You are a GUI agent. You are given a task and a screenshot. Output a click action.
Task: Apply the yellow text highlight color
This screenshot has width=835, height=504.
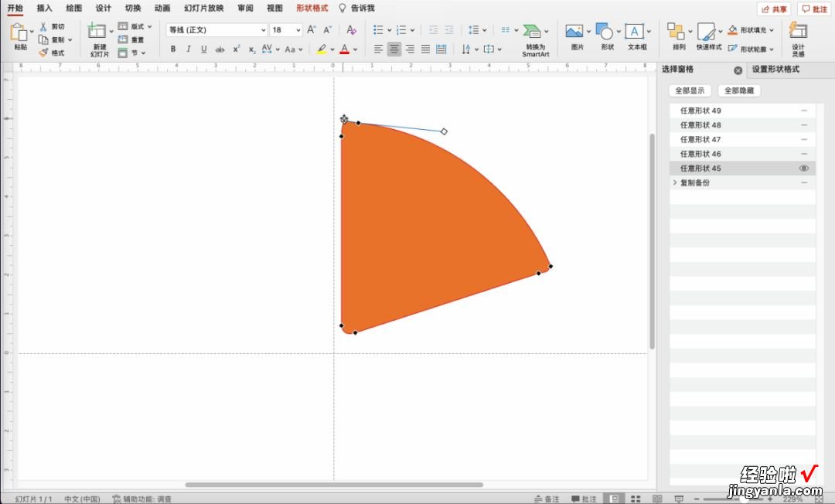[x=322, y=49]
